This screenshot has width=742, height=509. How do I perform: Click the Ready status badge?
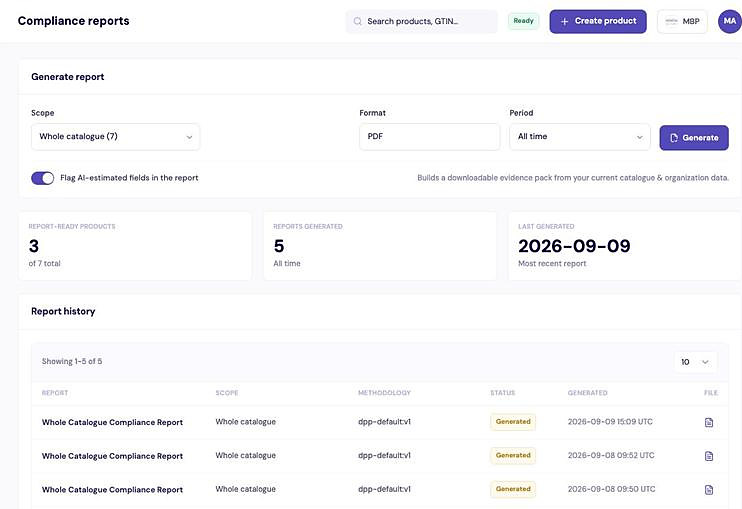pyautogui.click(x=523, y=21)
